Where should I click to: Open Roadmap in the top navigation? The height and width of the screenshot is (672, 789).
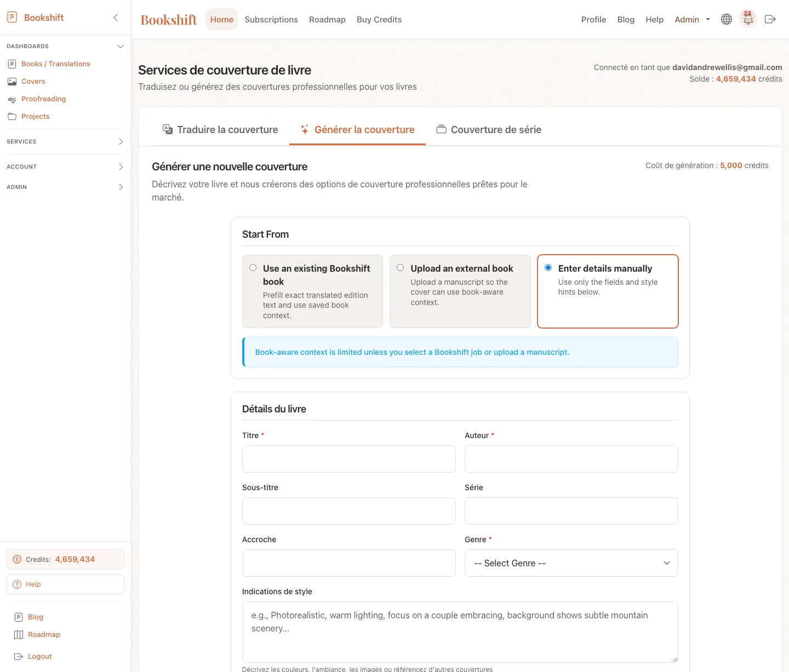click(327, 19)
